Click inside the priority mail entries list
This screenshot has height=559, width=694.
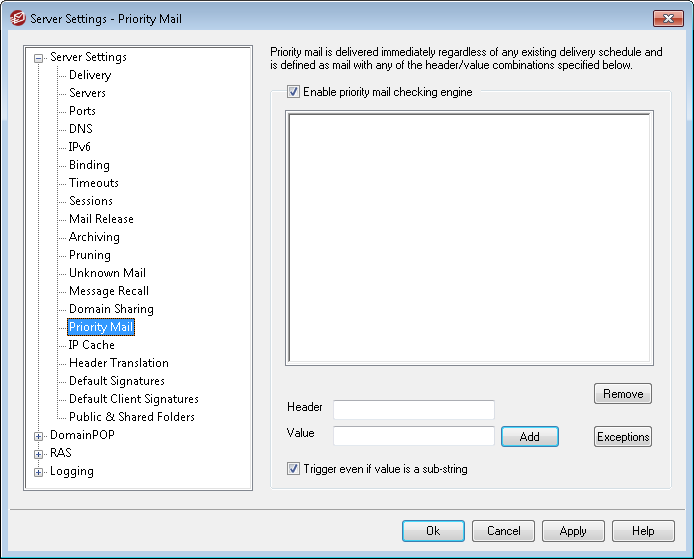pos(469,237)
